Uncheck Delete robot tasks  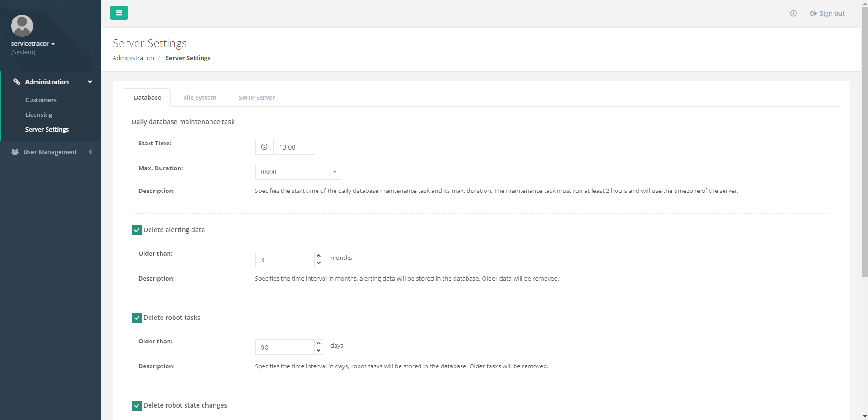tap(137, 318)
